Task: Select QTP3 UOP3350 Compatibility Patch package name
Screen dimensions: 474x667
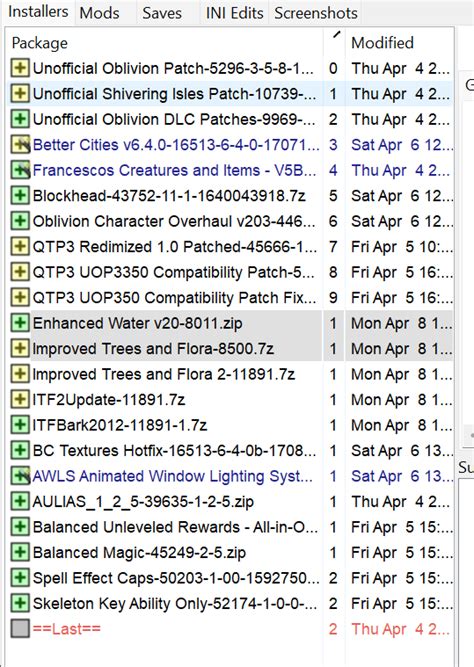Action: 174,272
